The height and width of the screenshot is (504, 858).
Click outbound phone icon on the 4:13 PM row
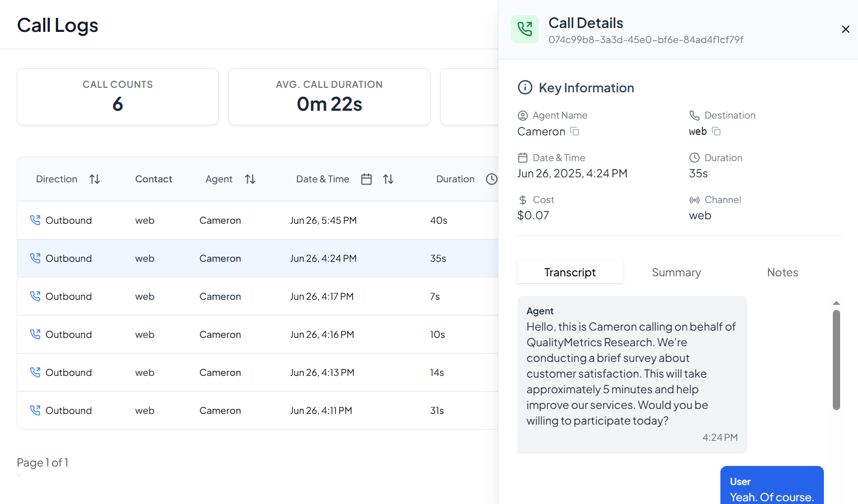click(x=35, y=373)
